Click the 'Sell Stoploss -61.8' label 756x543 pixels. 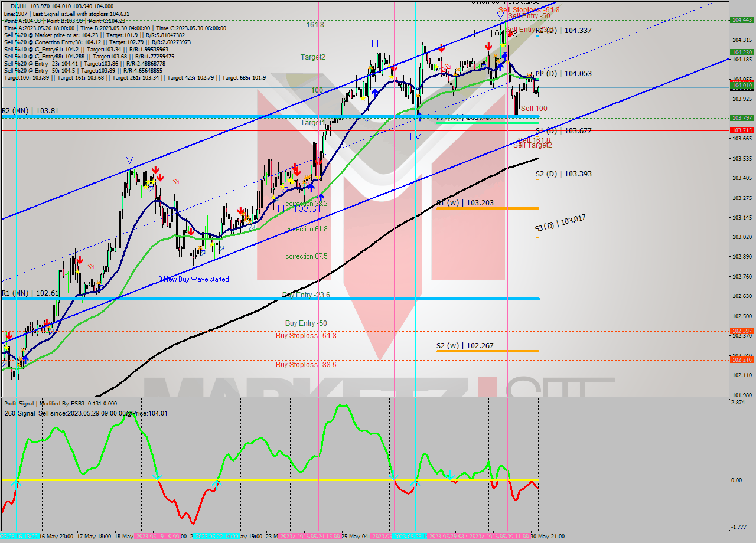coord(529,10)
